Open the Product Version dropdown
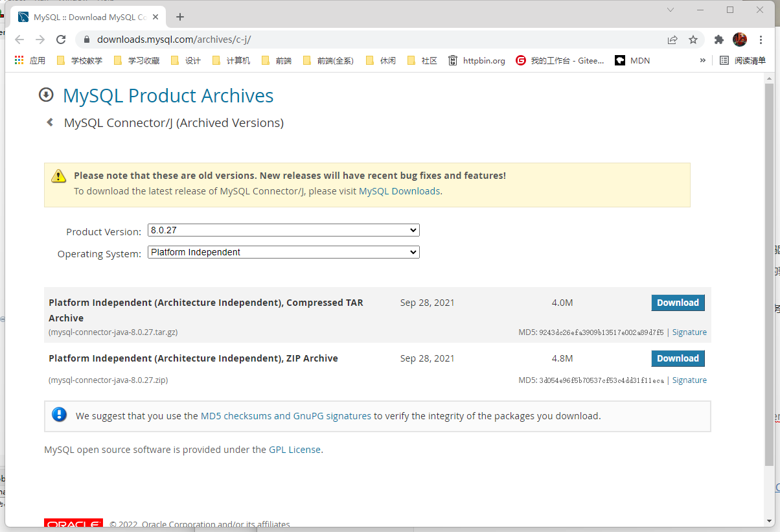Image resolution: width=780 pixels, height=532 pixels. (283, 229)
